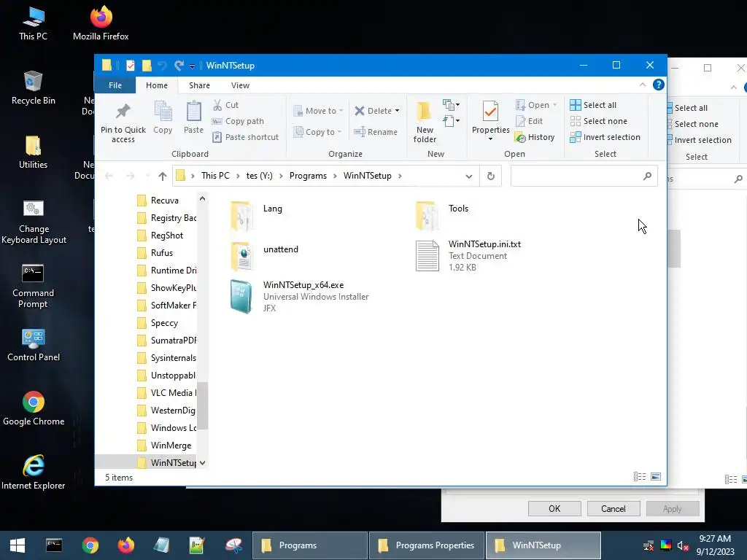This screenshot has height=560, width=747.
Task: Open the Recycle Bin desktop icon
Action: pyautogui.click(x=34, y=87)
